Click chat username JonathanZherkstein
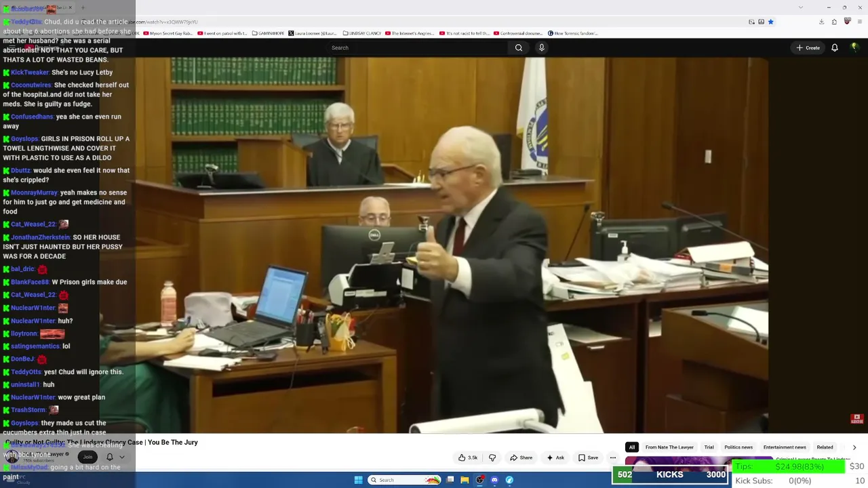 [x=41, y=237]
